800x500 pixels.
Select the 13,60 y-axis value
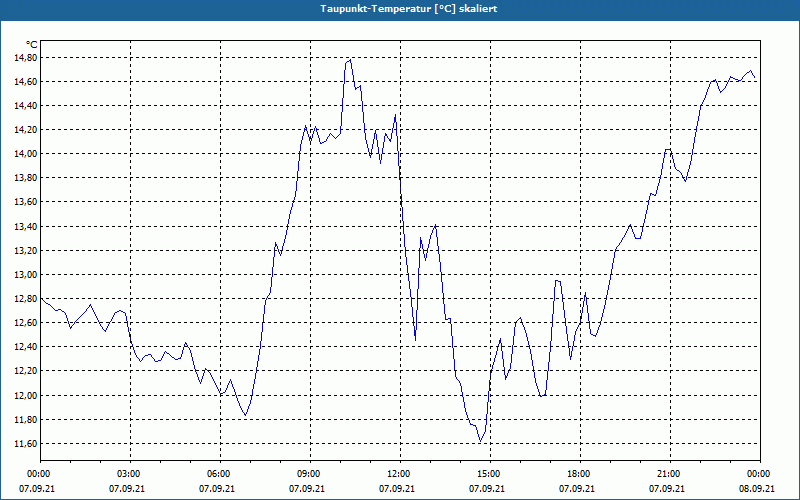(26, 202)
